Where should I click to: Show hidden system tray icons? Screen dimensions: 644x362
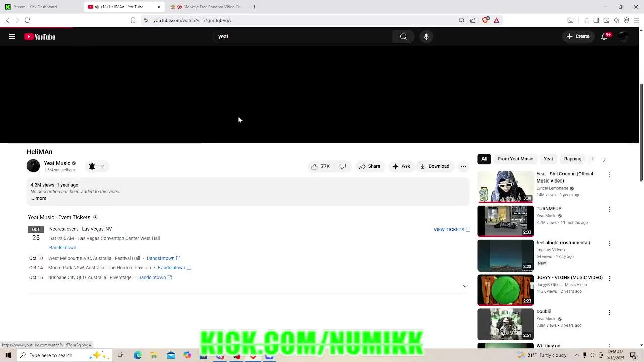576,355
